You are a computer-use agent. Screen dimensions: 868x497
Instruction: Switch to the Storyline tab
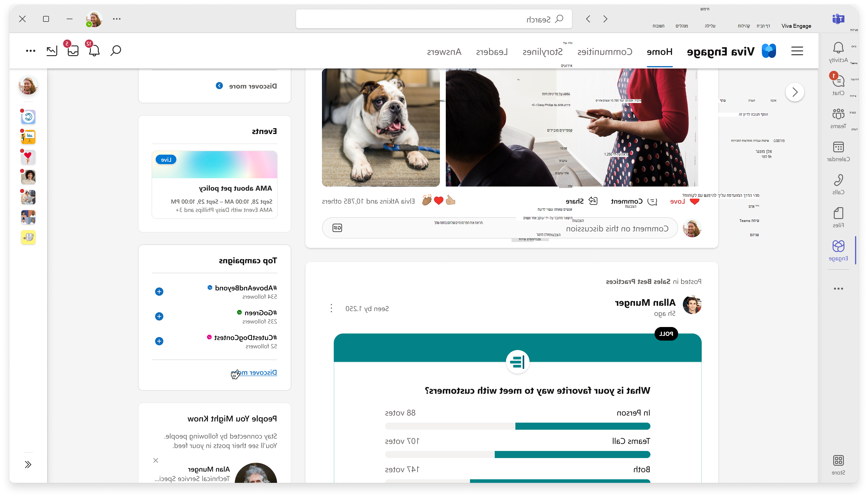pos(542,52)
